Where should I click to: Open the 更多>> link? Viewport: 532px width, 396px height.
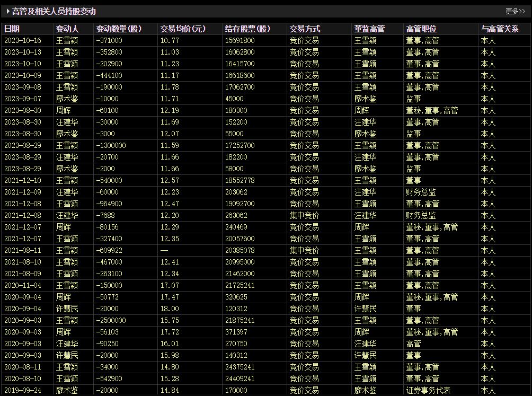click(515, 12)
